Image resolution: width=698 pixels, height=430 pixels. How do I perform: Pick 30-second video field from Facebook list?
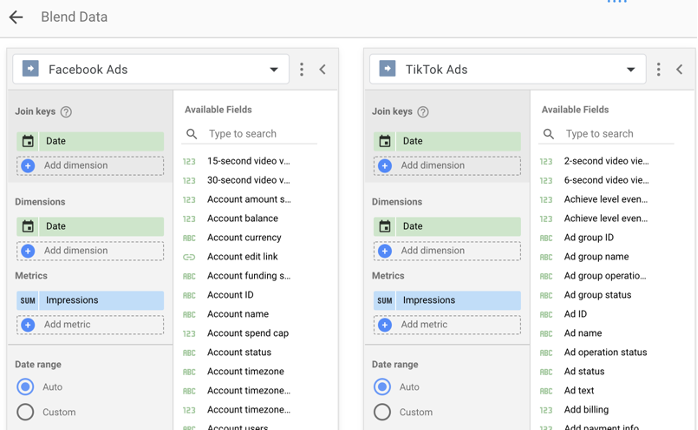click(249, 180)
